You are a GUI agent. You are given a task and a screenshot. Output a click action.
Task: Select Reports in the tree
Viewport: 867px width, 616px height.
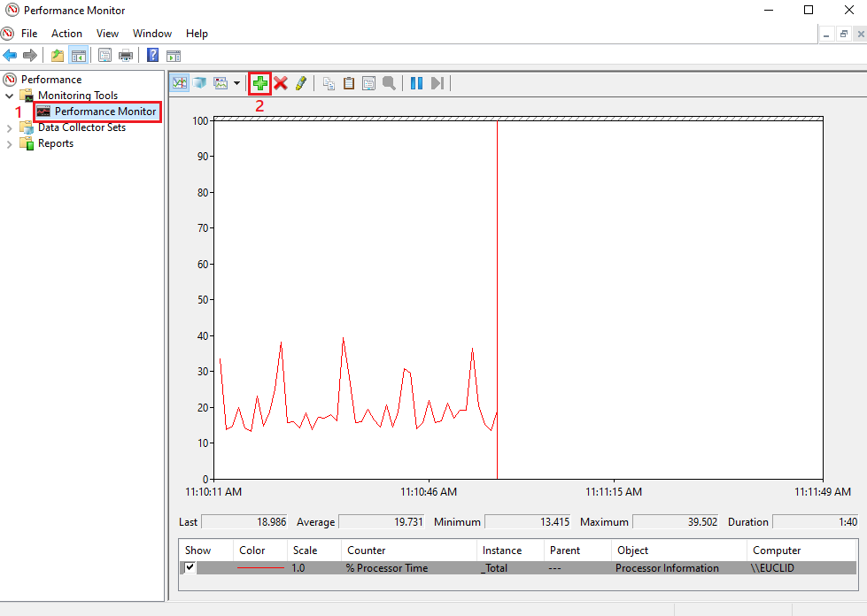click(x=56, y=143)
